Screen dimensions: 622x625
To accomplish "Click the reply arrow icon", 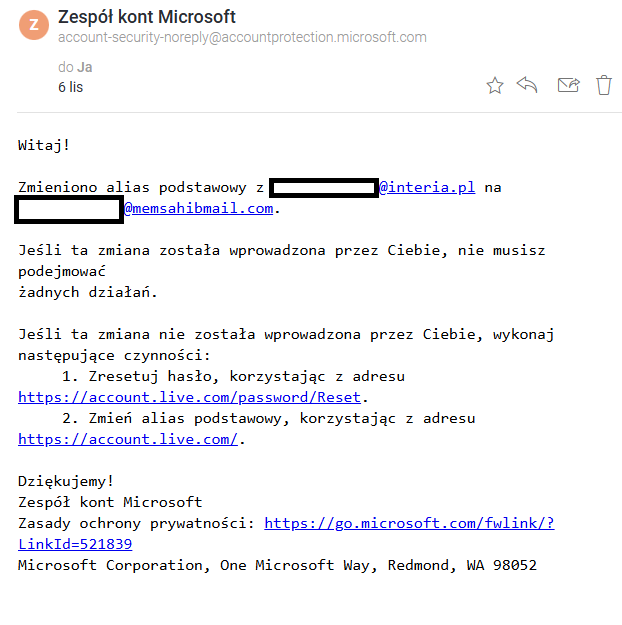I will 527,85.
